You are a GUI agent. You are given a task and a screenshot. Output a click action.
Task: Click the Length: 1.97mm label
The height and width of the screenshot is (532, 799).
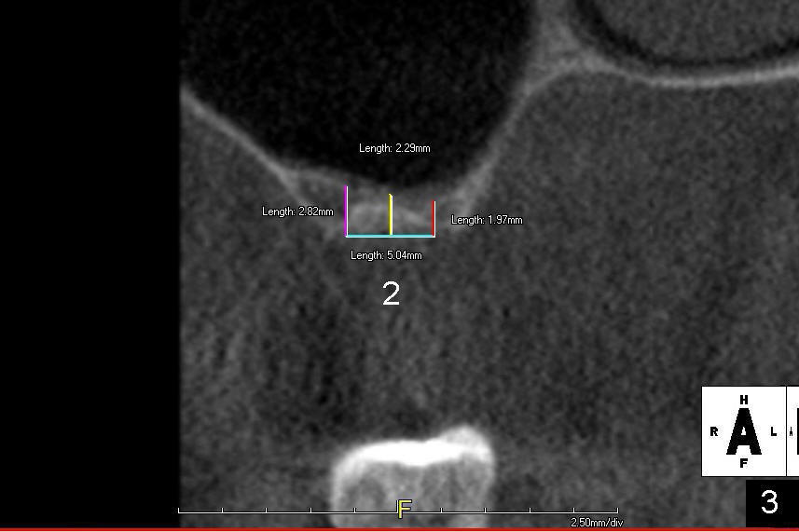(x=487, y=220)
